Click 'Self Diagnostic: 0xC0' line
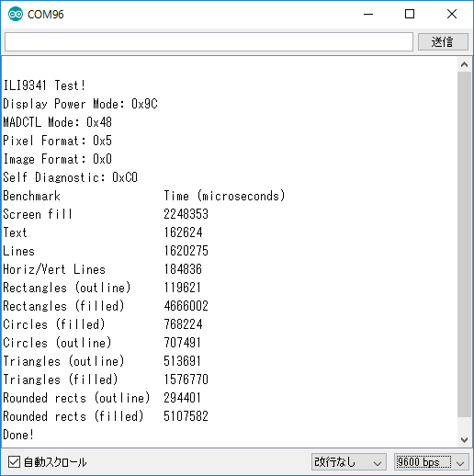Viewport: 474px width, 476px height. [x=71, y=177]
